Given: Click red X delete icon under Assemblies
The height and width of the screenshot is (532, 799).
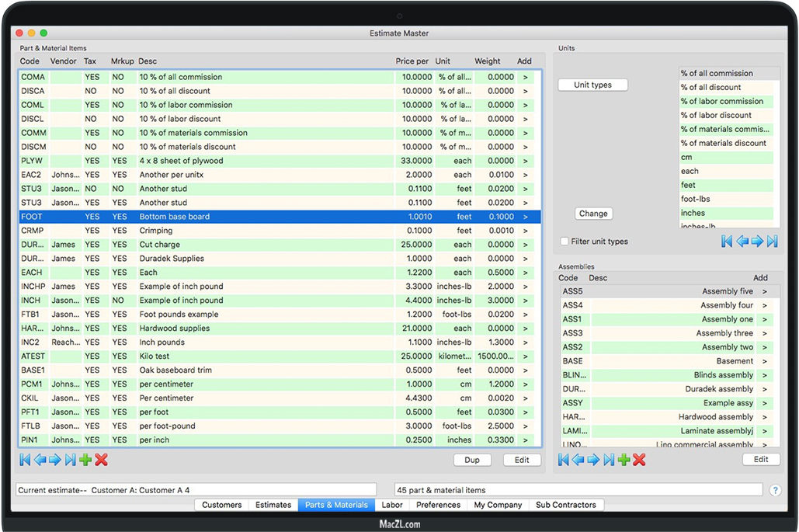Looking at the screenshot, I should coord(639,460).
